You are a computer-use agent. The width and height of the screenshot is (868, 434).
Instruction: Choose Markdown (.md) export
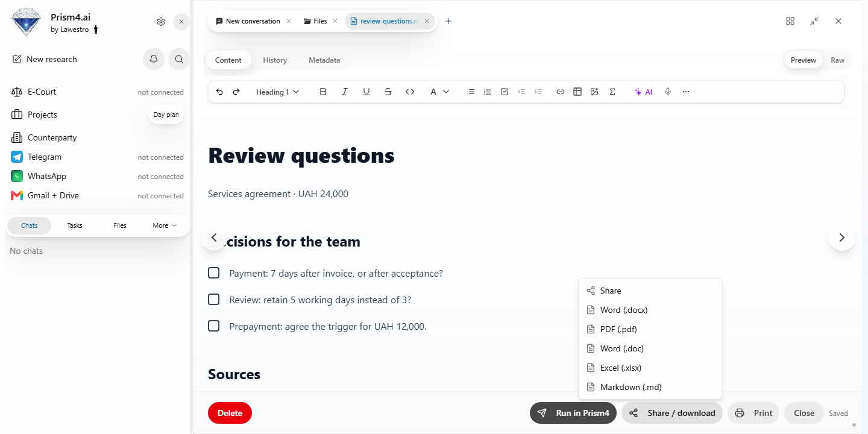point(650,387)
